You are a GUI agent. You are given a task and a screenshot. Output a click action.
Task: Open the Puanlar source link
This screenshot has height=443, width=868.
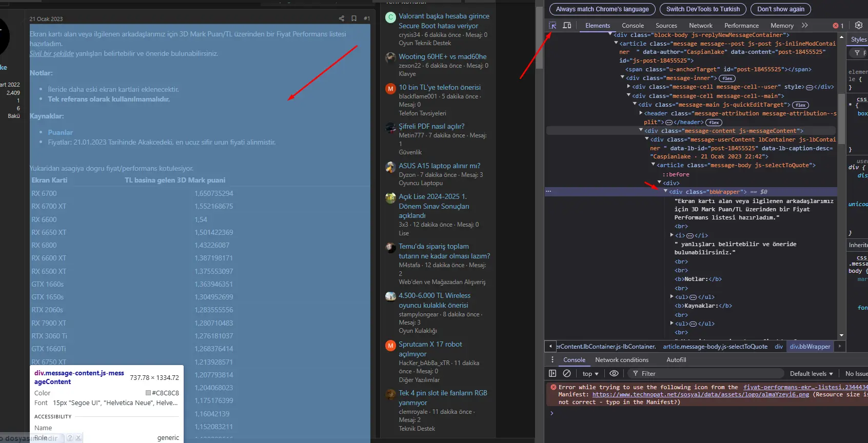[x=61, y=132]
